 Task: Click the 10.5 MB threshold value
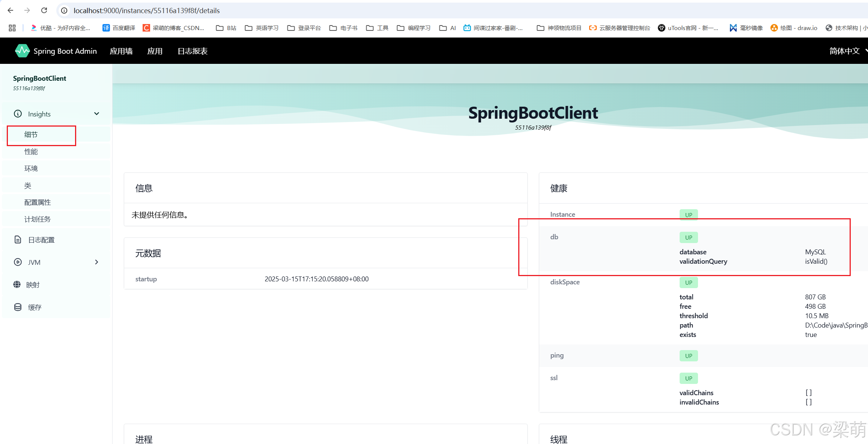pos(817,316)
